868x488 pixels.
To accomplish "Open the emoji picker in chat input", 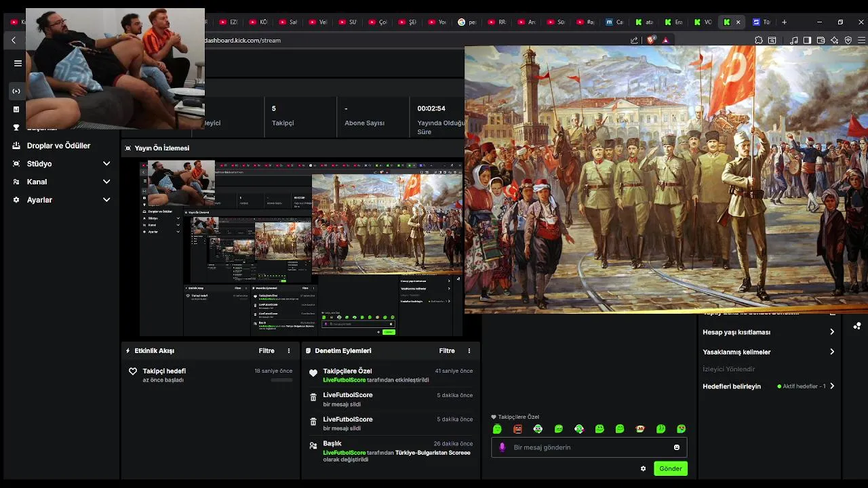I will point(677,447).
